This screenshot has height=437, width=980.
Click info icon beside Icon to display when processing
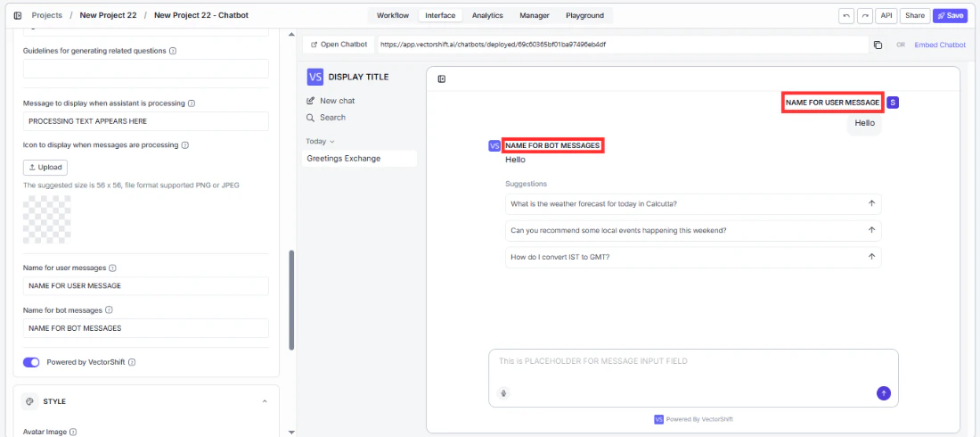point(185,145)
